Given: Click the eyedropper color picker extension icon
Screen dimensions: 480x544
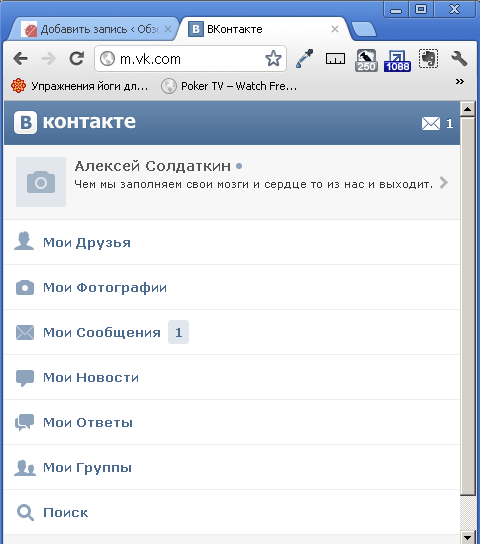Looking at the screenshot, I should point(305,59).
